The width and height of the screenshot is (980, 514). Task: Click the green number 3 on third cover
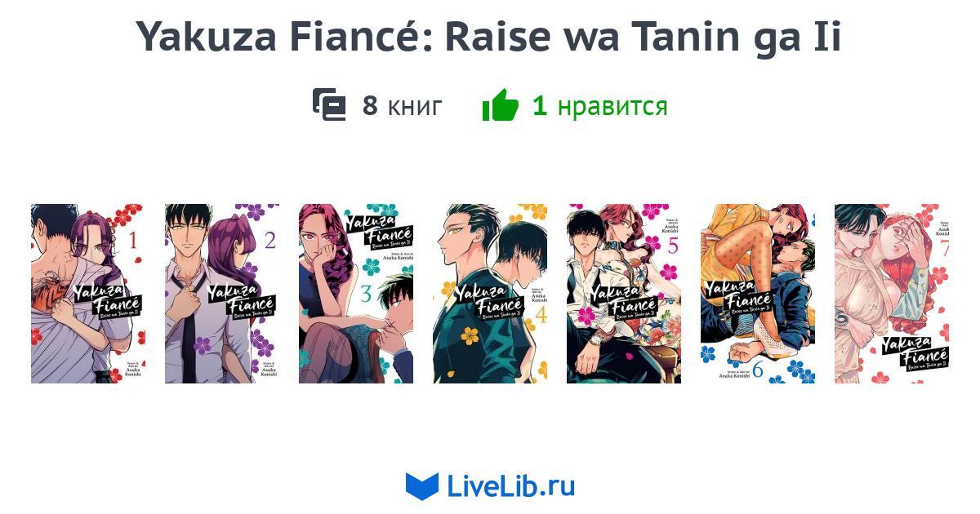pos(366,295)
